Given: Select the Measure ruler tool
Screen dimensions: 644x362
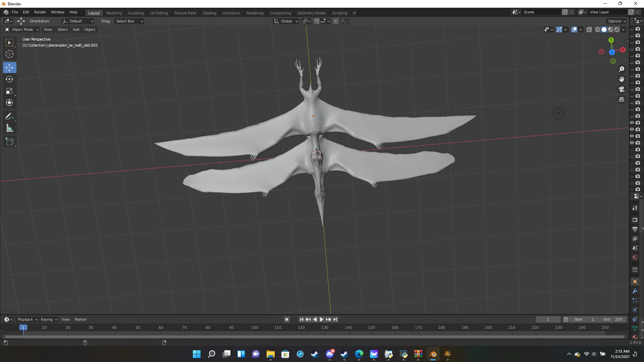Looking at the screenshot, I should [9, 128].
